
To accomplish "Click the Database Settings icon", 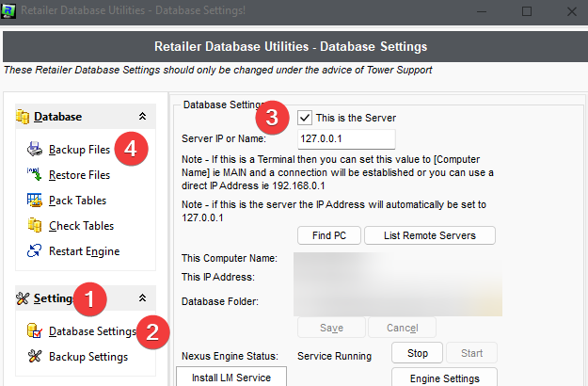I will coord(35,330).
